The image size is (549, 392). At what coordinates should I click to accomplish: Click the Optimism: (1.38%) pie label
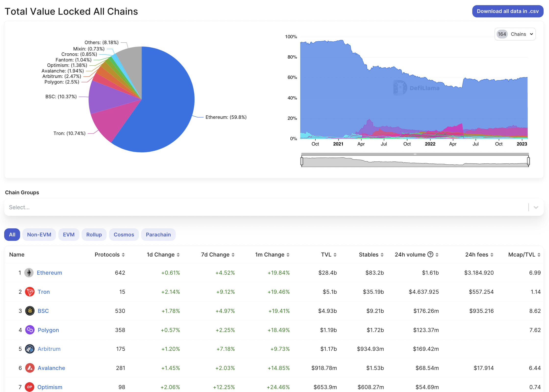point(67,65)
